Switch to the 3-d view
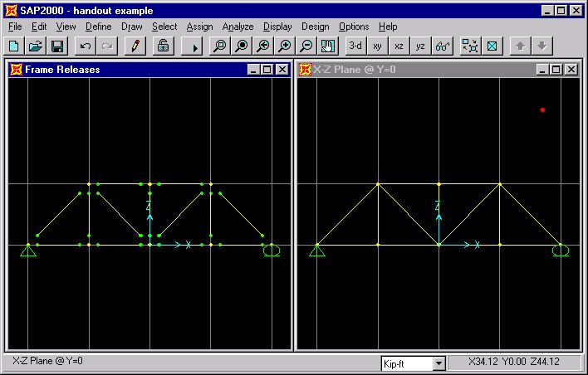This screenshot has height=375, width=588. pyautogui.click(x=355, y=46)
